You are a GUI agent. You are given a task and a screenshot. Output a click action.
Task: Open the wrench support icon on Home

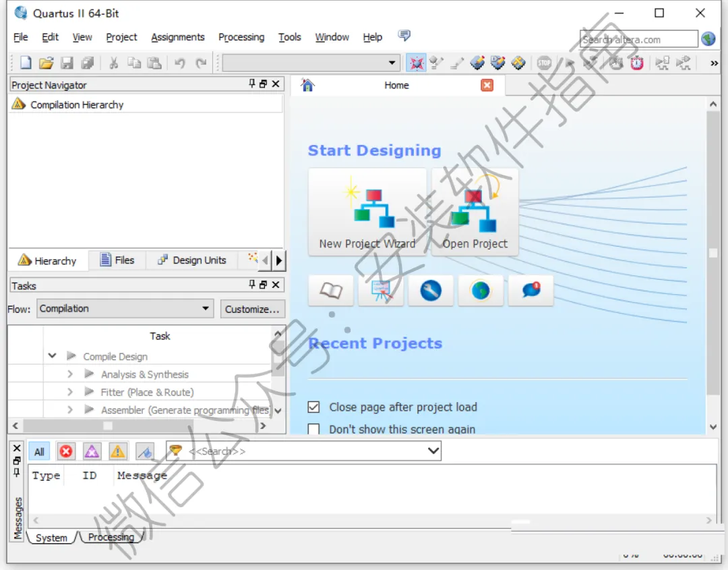(x=431, y=291)
